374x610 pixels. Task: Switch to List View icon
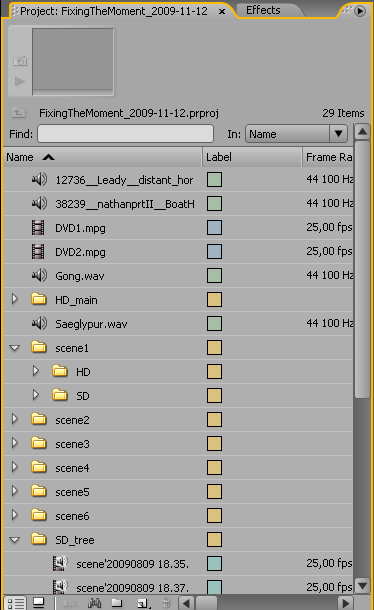(x=16, y=603)
